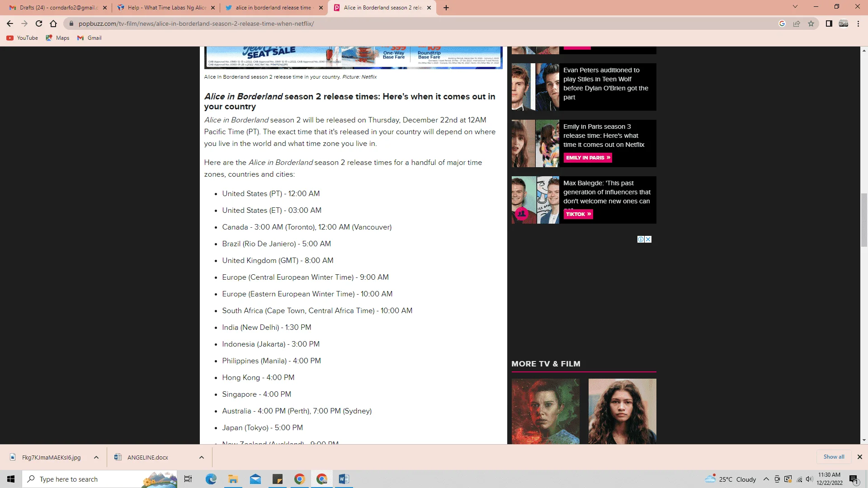
Task: Open volume control in system tray
Action: point(809,479)
